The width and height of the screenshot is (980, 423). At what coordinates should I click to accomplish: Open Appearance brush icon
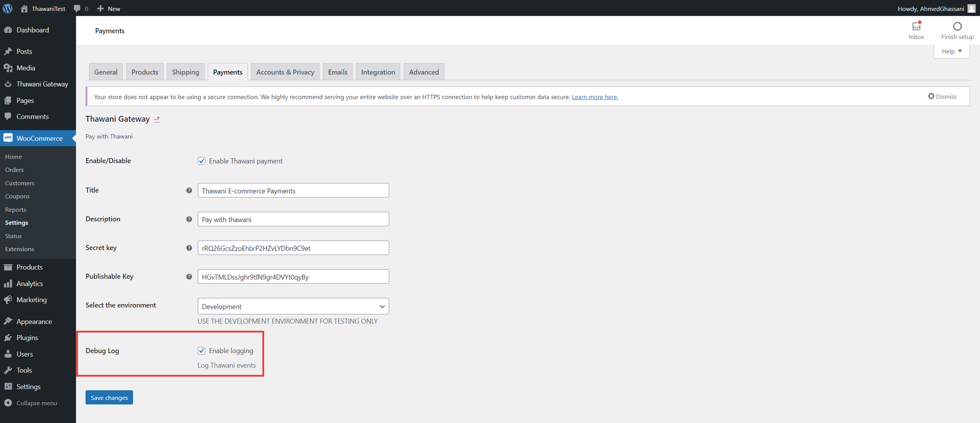[x=8, y=321]
